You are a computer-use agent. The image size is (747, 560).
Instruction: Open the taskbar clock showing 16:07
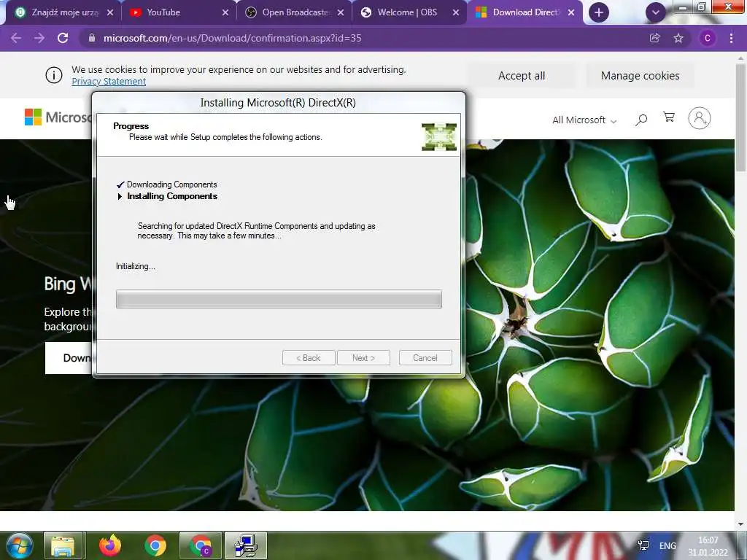(x=708, y=546)
